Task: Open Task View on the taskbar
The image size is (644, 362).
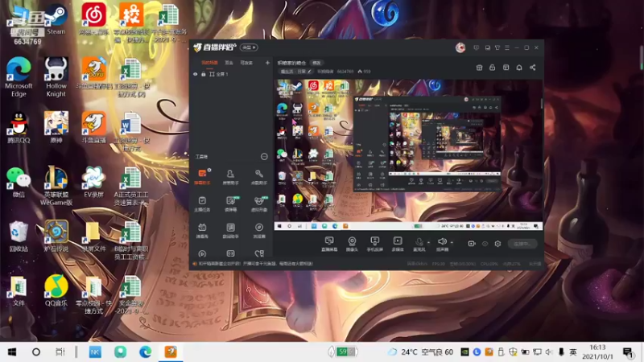Action: (60, 352)
